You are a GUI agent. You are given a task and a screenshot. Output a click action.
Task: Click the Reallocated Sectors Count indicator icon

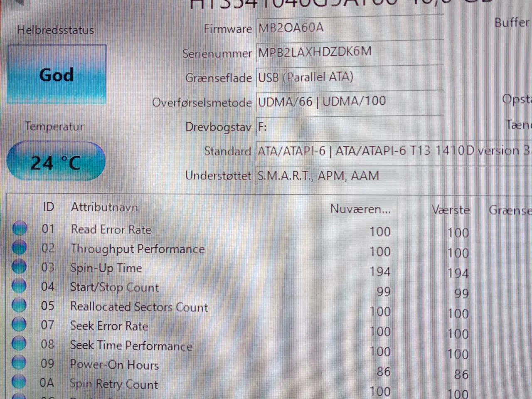coord(19,305)
